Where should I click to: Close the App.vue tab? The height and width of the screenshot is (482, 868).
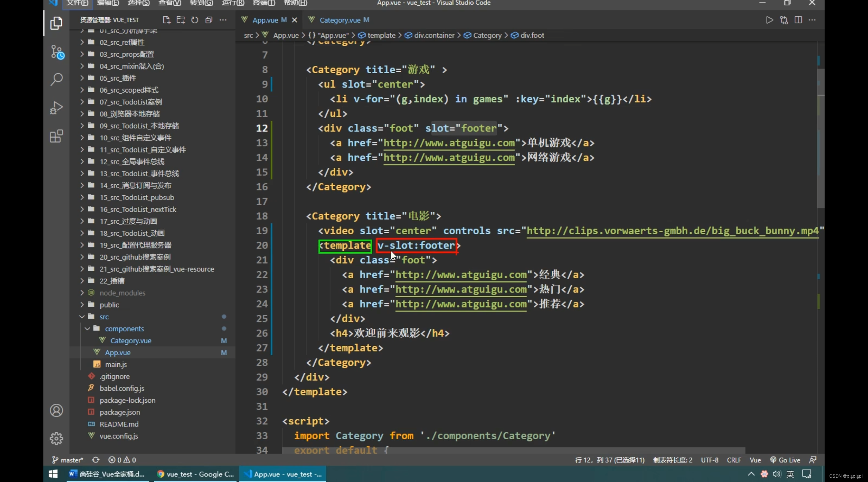(295, 20)
